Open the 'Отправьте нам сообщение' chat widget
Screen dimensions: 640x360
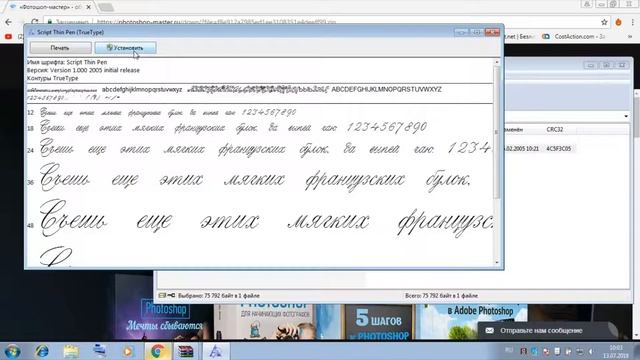coord(547,331)
